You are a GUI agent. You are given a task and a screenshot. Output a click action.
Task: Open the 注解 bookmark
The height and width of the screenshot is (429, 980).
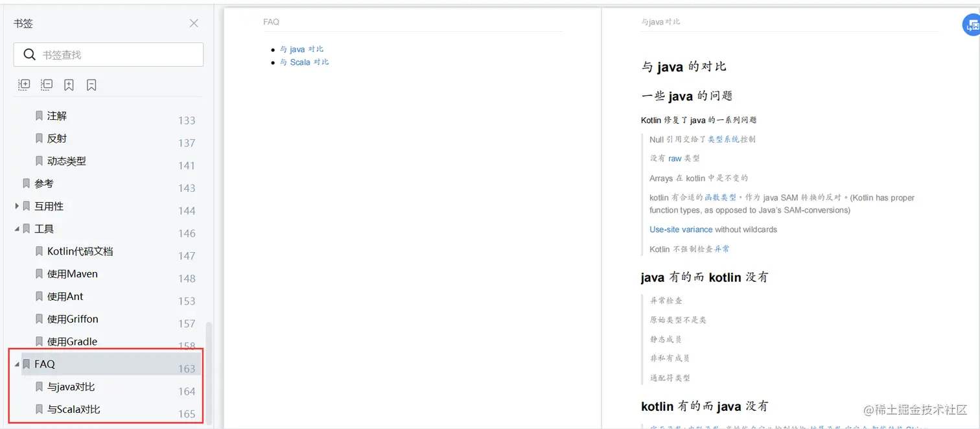pos(57,116)
